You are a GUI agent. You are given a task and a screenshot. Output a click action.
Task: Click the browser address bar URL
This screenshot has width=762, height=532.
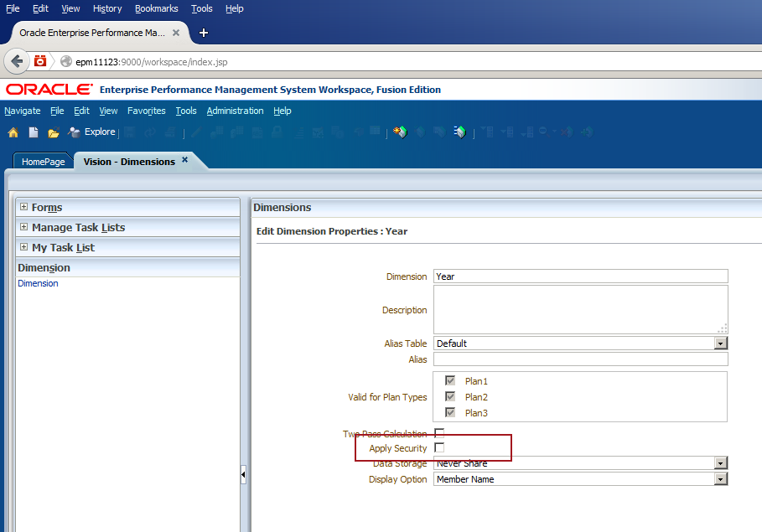coord(152,62)
